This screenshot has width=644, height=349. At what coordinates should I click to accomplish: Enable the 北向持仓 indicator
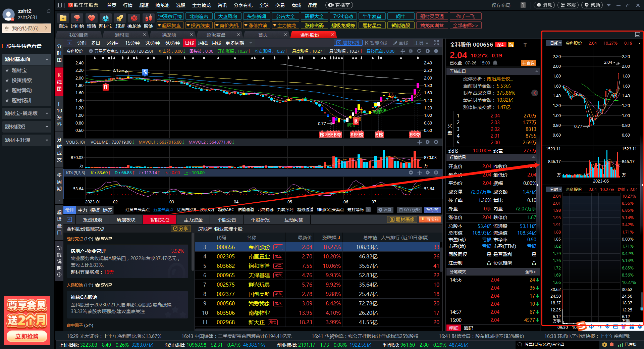click(266, 209)
